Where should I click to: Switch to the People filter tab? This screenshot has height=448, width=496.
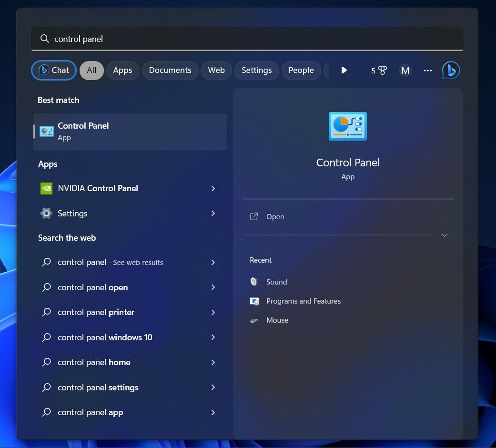[x=301, y=70]
